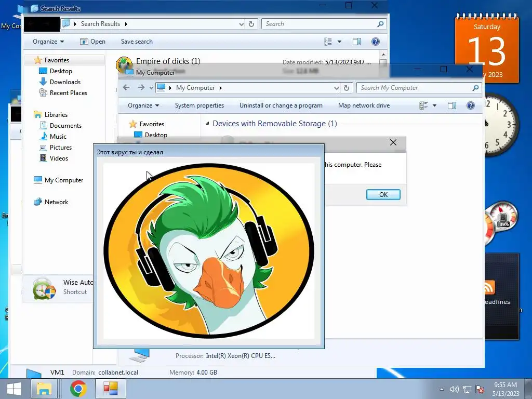
Task: Click network icon in system tray
Action: click(x=467, y=389)
